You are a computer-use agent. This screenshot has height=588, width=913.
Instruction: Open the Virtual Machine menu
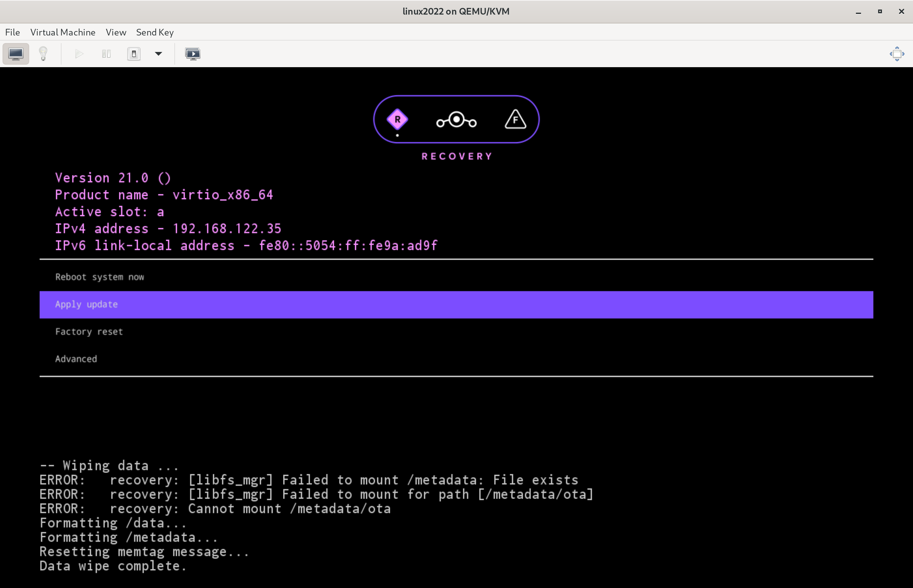tap(63, 32)
